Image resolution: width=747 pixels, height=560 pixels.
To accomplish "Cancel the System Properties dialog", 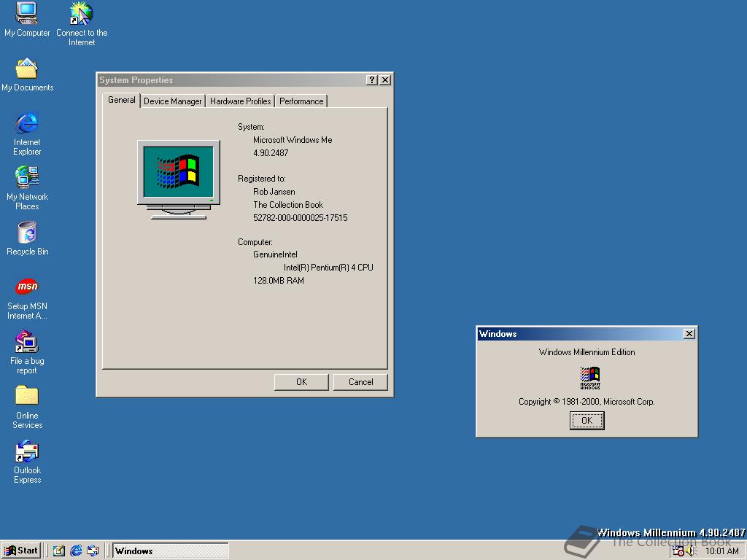I will click(360, 382).
